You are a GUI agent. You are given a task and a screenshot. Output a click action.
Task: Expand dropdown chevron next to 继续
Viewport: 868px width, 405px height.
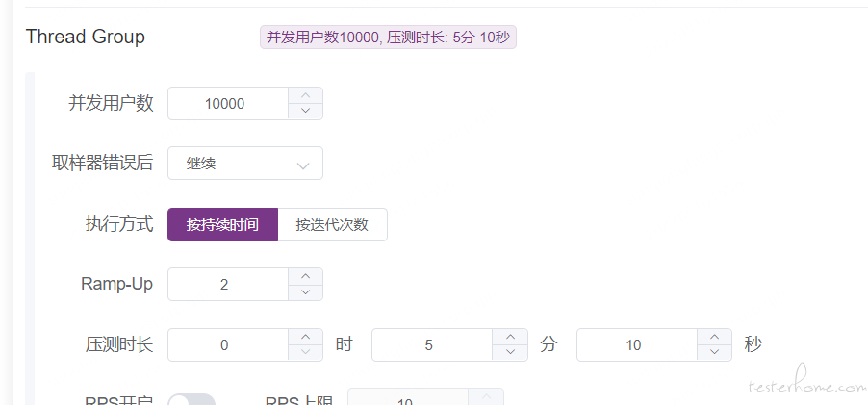pos(303,165)
